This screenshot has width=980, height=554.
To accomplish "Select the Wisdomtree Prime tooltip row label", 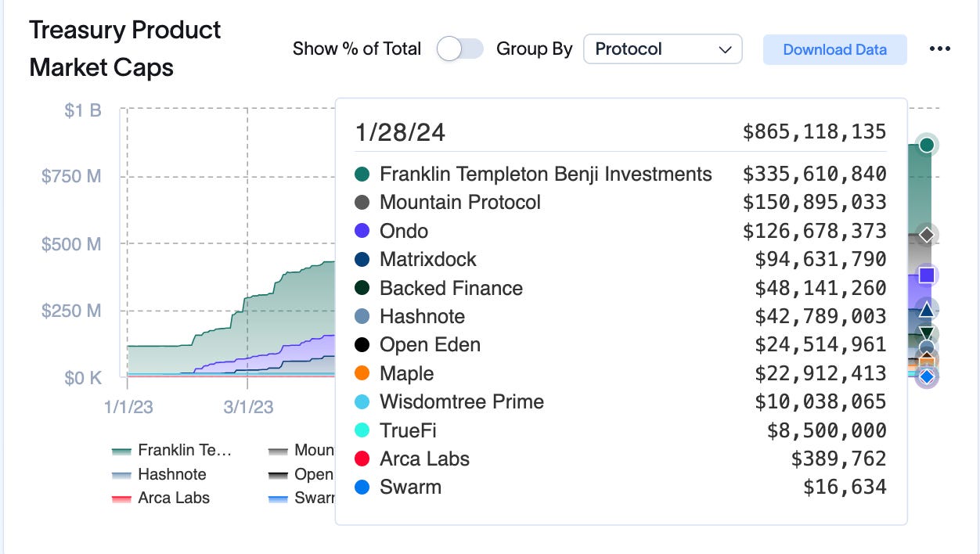I will point(462,401).
